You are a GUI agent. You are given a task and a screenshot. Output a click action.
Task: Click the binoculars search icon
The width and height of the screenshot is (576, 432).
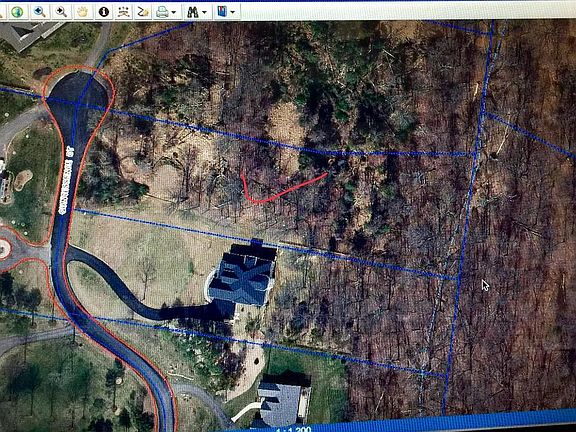click(x=192, y=12)
